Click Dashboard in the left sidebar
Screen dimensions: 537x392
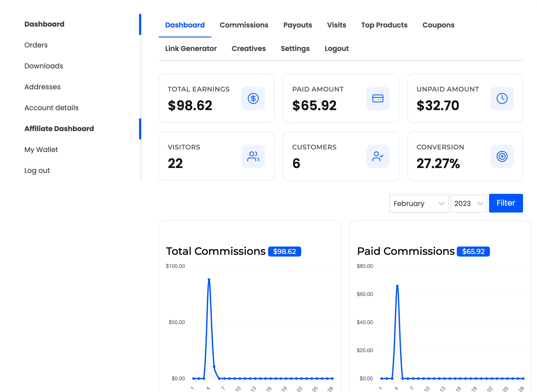click(44, 24)
